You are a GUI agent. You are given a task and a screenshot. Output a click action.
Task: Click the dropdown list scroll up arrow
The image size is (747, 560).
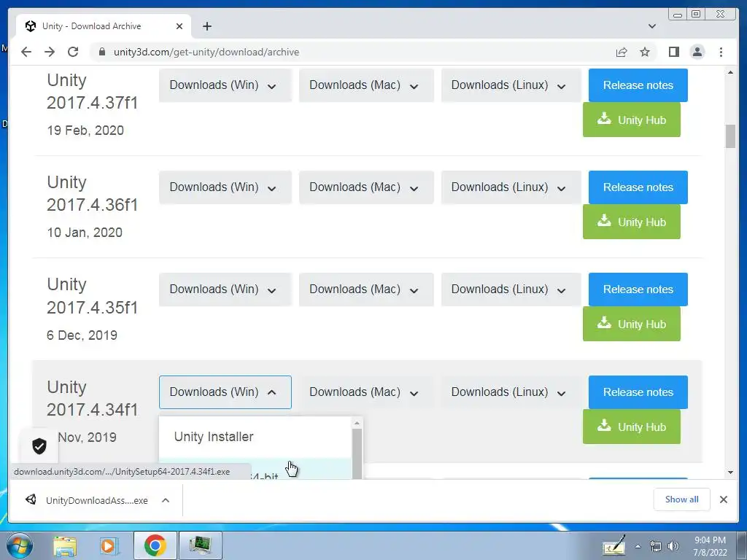(357, 423)
